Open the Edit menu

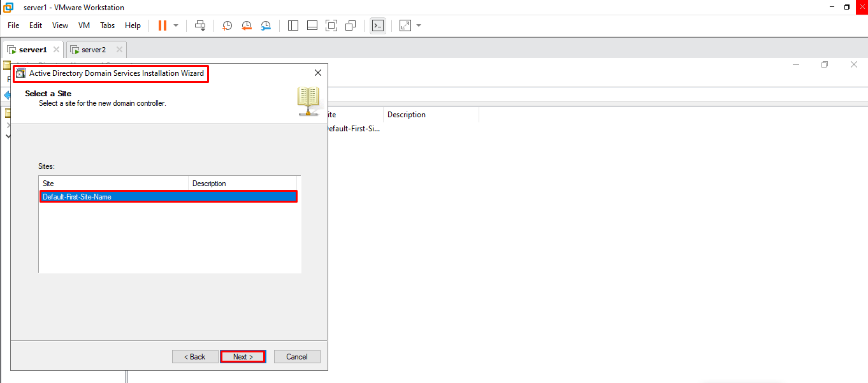[36, 25]
